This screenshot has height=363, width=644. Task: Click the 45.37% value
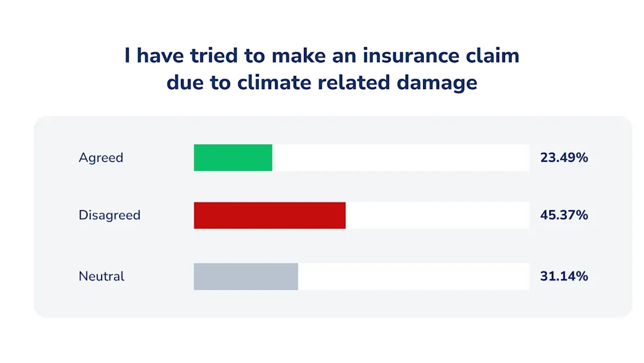point(564,215)
